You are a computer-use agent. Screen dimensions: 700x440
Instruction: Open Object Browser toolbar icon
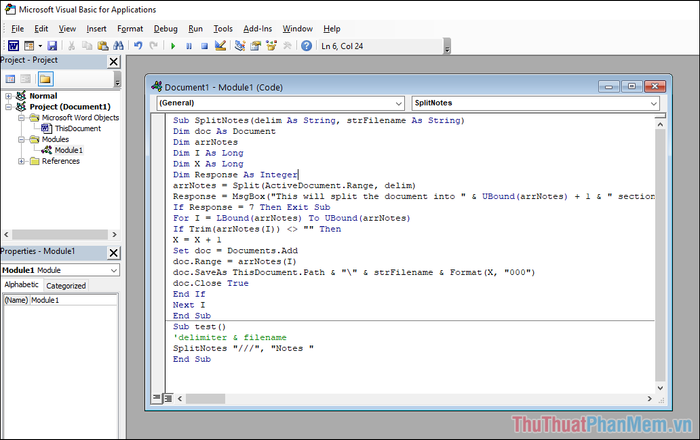[x=271, y=46]
